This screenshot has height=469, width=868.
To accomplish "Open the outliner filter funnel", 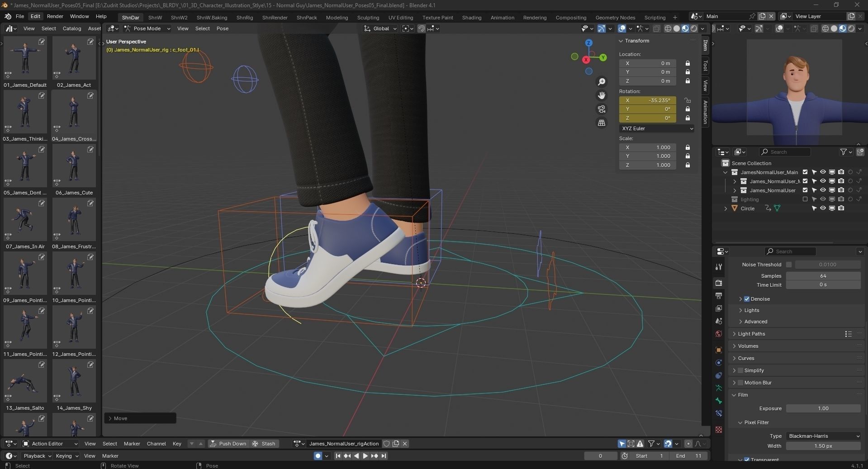I will (x=844, y=152).
